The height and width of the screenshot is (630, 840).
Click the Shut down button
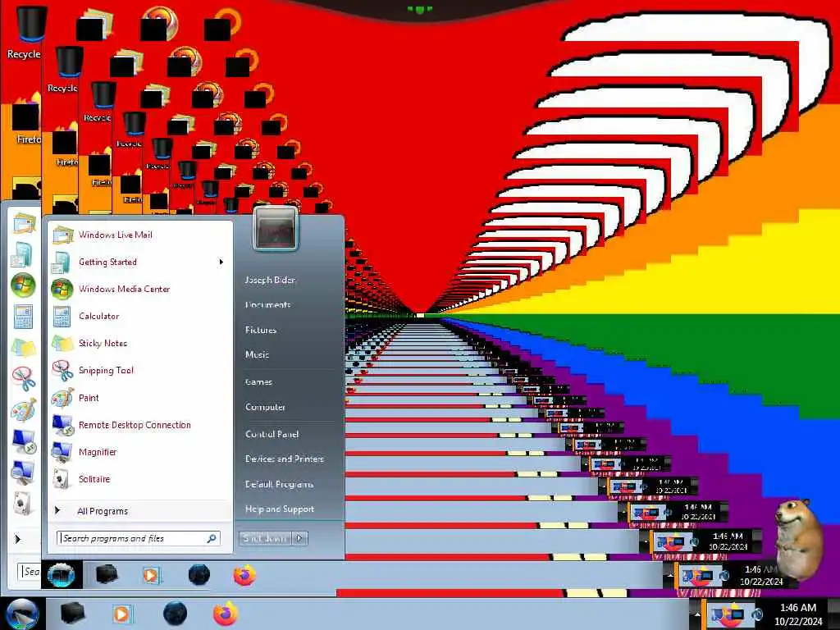[265, 538]
